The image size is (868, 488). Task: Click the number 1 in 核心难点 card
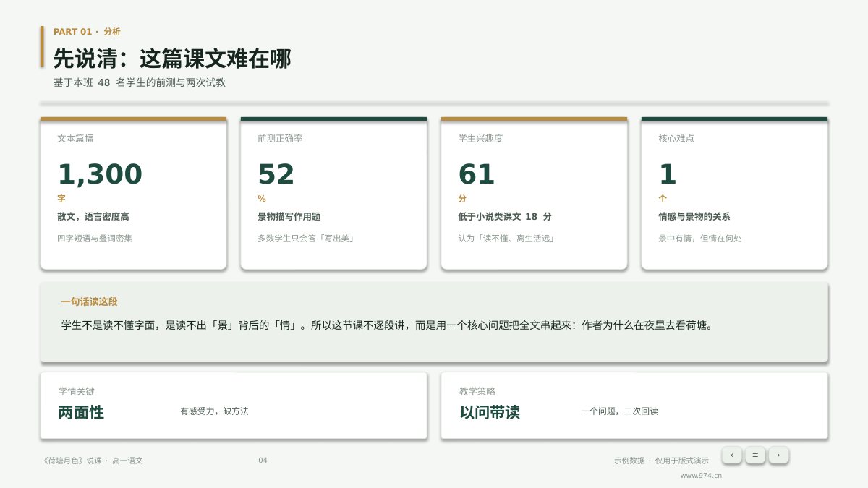click(668, 174)
